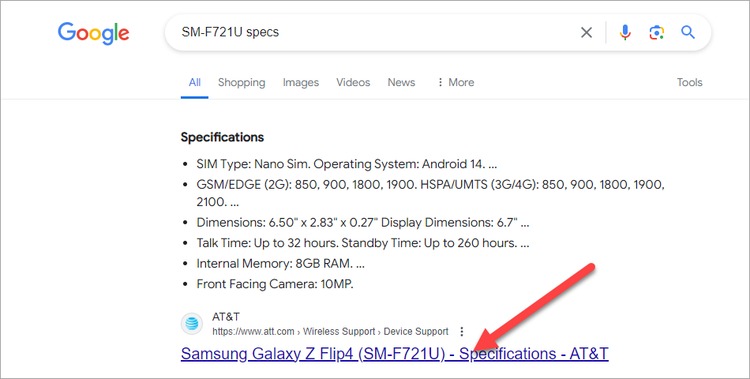
Task: Click the AT&T globe favicon
Action: [192, 324]
